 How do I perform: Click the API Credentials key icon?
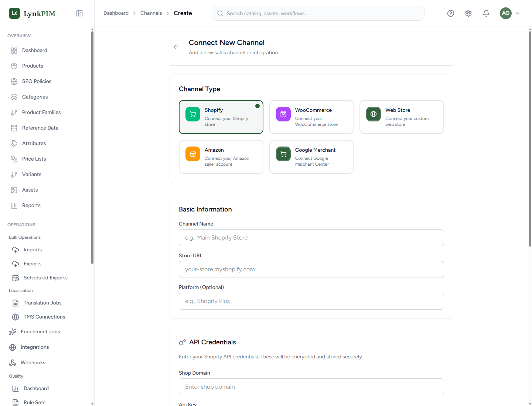[183, 342]
